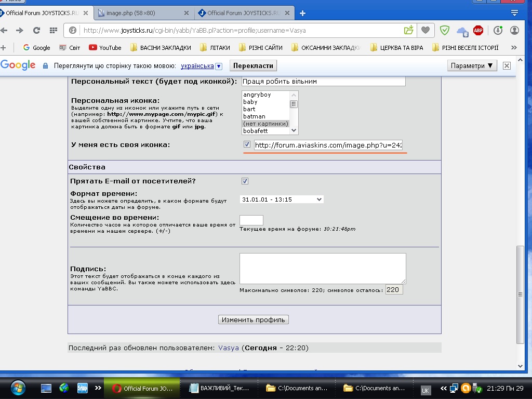The width and height of the screenshot is (532, 399).
Task: Go forward with the browser forward arrow
Action: (20, 31)
